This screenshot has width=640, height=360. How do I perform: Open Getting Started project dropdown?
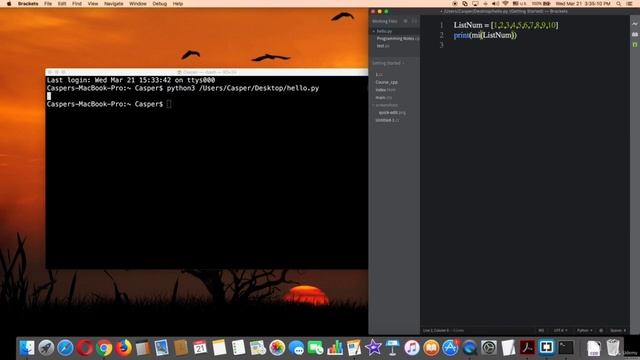tap(388, 63)
